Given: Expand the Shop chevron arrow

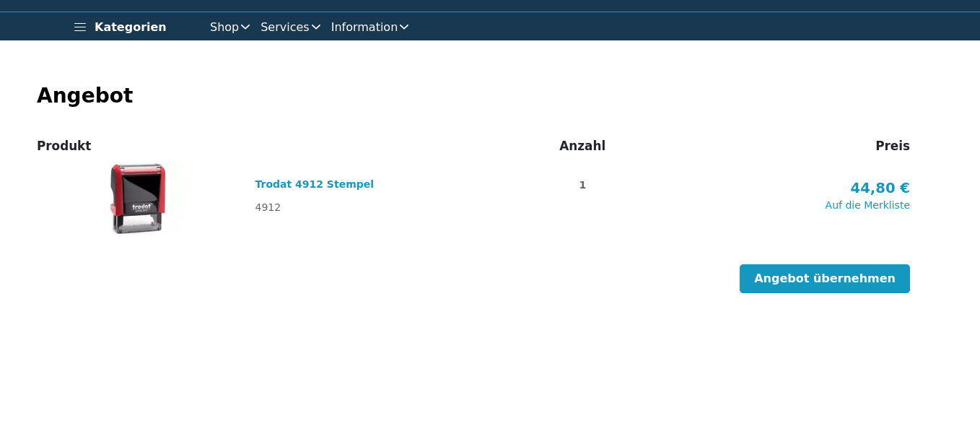Looking at the screenshot, I should (245, 27).
